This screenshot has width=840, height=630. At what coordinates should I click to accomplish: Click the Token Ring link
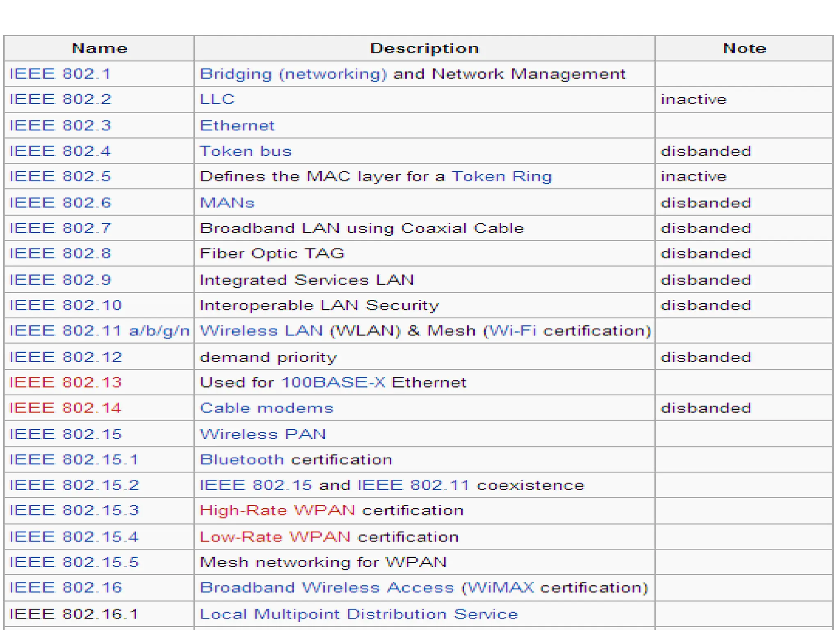click(501, 176)
